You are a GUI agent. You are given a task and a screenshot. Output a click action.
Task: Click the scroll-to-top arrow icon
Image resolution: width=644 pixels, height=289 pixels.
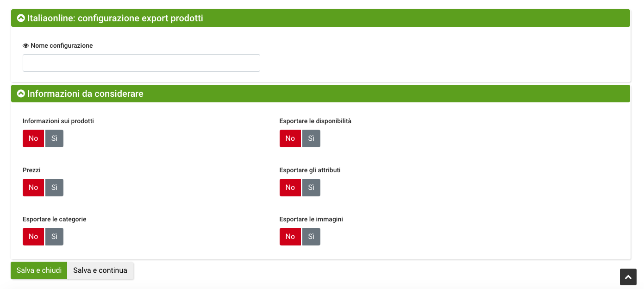(x=628, y=277)
